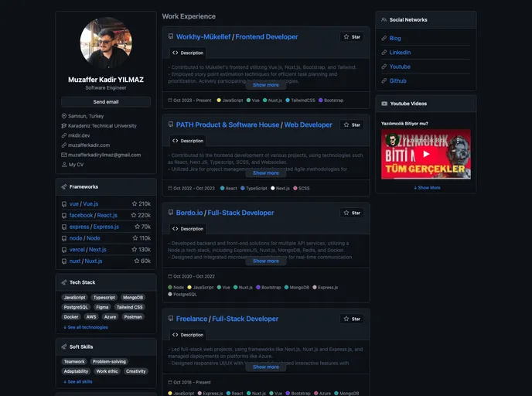Click the gmail address link
532x396 pixels.
click(104, 155)
